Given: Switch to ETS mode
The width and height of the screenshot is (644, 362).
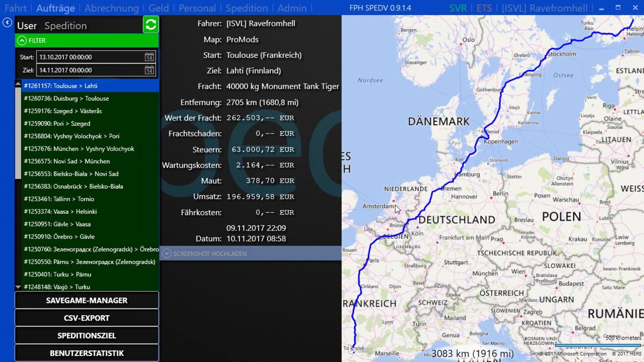Looking at the screenshot, I should click(x=484, y=8).
